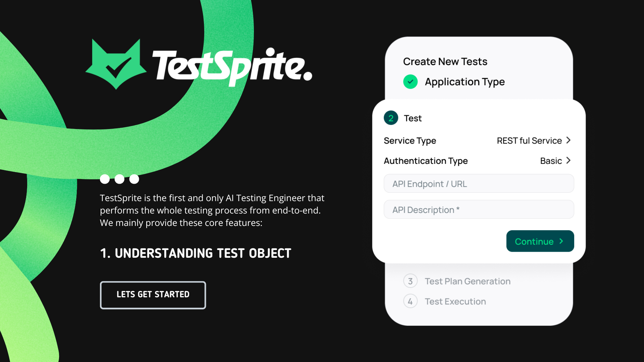
Task: Click the green checkmark beside Application Type
Action: tap(410, 81)
